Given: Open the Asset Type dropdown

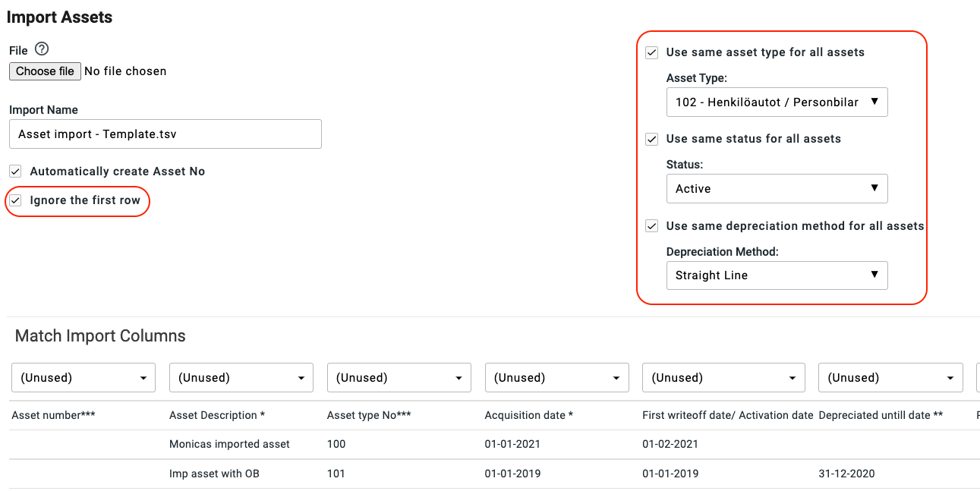Looking at the screenshot, I should pos(777,102).
